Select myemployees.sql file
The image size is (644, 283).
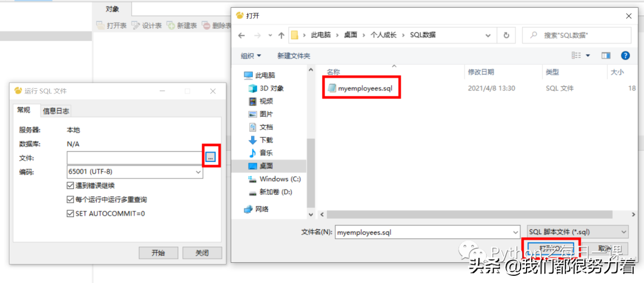coord(361,88)
